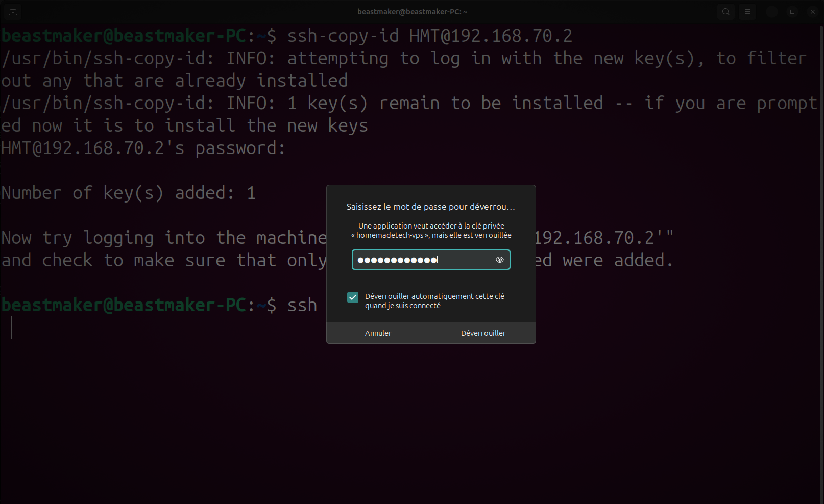Click the text 'HMT@192.168.70.2's password:'
824x504 pixels.
(143, 148)
